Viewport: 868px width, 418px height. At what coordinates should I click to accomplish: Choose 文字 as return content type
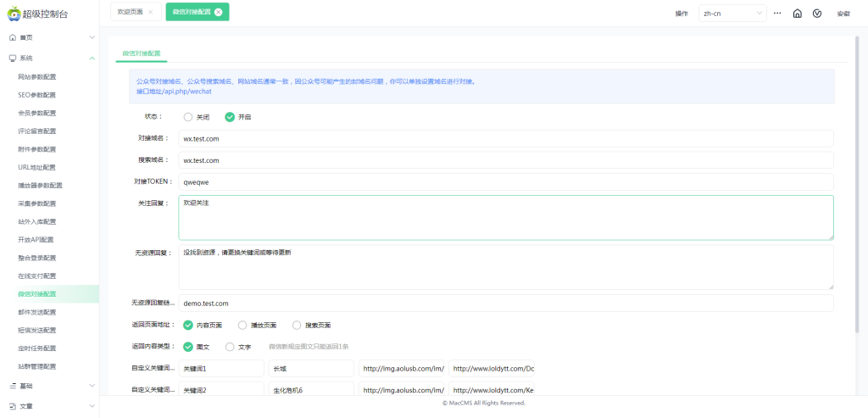tap(230, 346)
